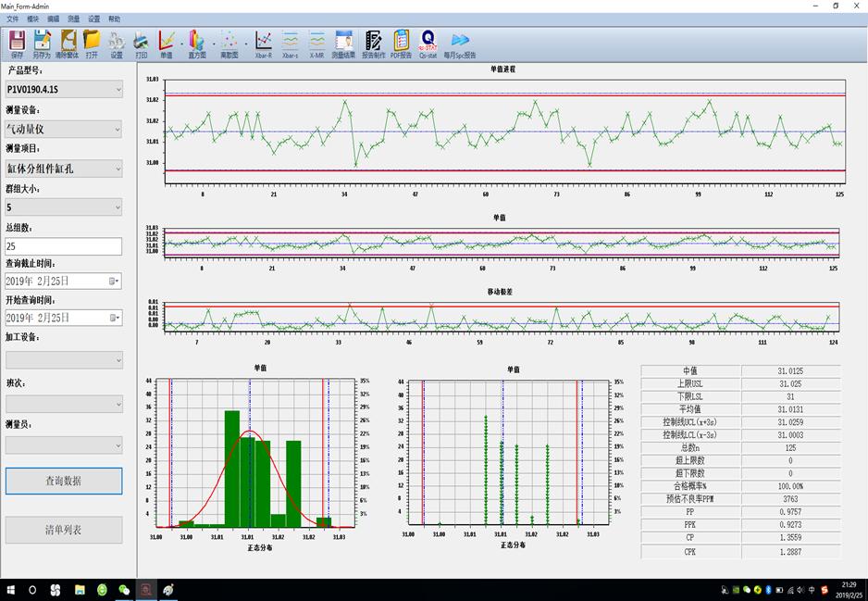Click the 控制线LCL value 31.0003

tap(790, 435)
